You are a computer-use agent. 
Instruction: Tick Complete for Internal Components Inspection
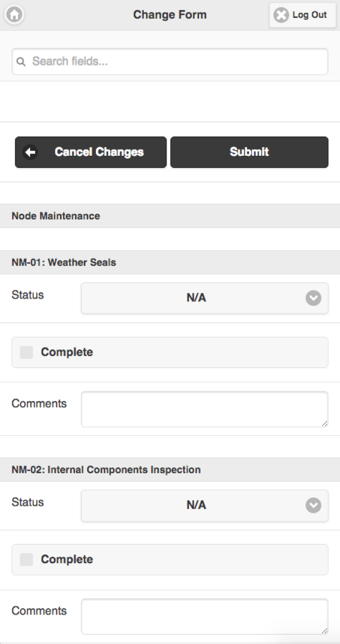[x=27, y=560]
